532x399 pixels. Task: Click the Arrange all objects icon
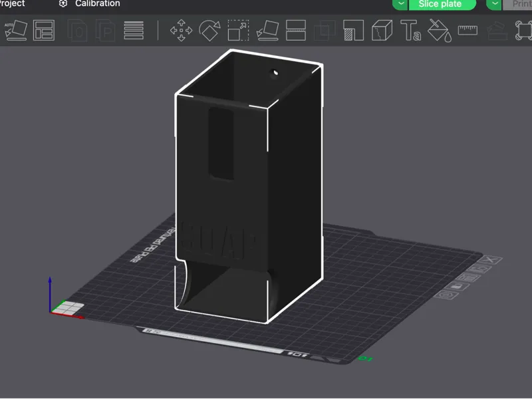44,30
